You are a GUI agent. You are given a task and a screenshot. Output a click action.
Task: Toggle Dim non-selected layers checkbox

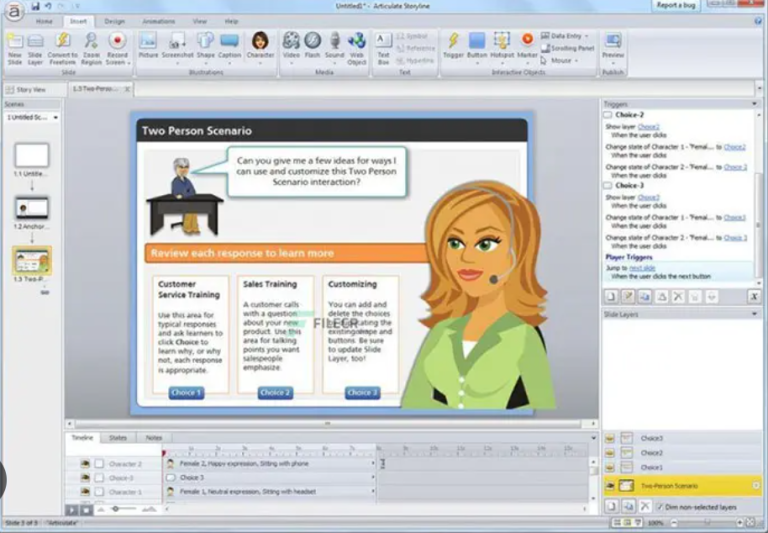[x=659, y=507]
